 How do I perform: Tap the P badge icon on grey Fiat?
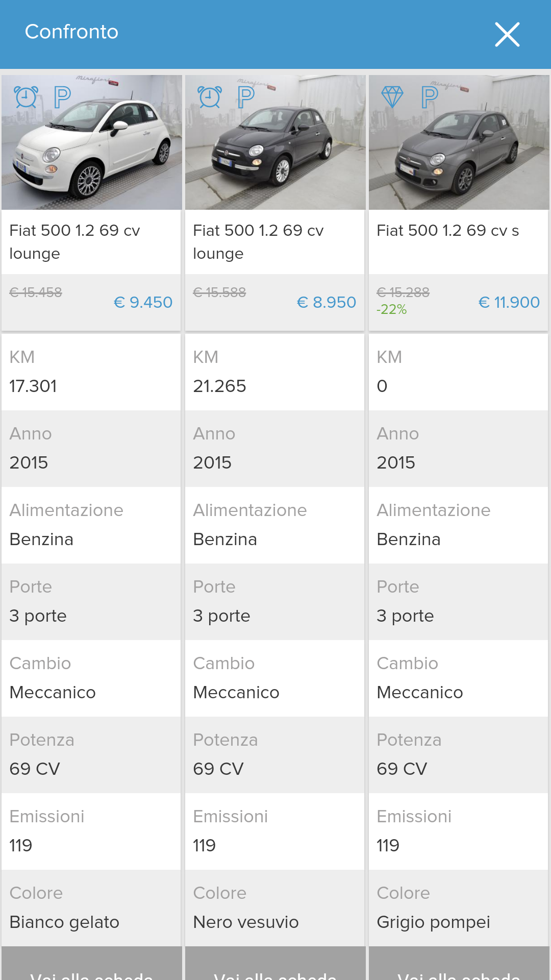(430, 97)
